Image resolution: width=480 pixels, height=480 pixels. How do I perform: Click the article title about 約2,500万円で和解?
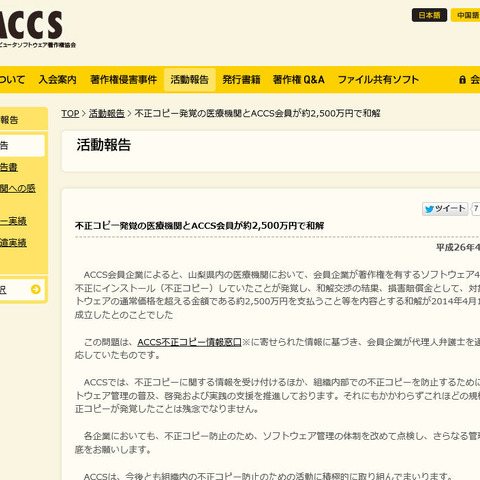(200, 226)
